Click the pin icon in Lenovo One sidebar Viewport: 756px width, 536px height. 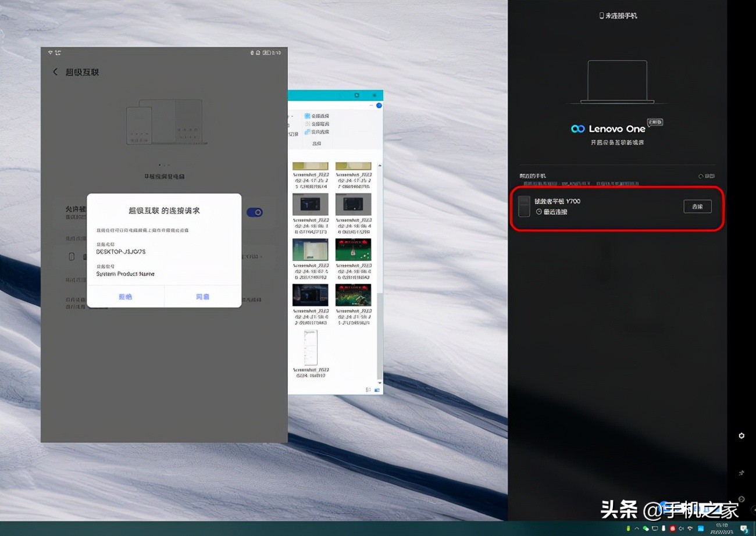coord(741,473)
